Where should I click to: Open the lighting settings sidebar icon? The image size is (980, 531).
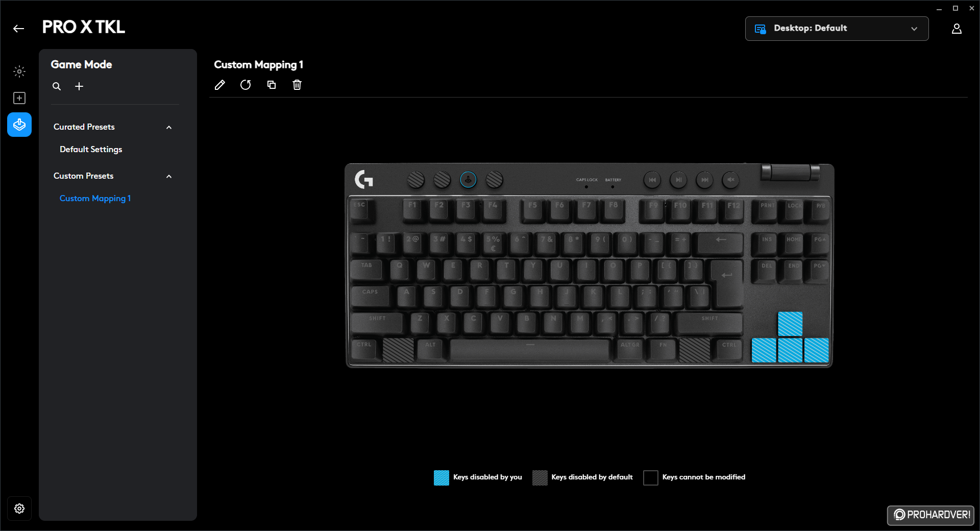19,71
